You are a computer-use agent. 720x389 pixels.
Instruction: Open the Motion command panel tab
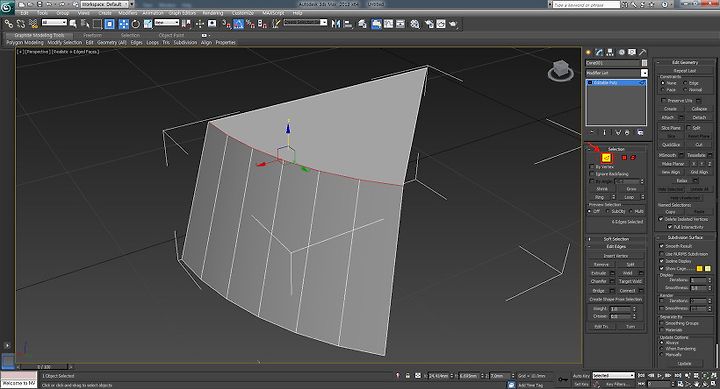click(621, 52)
